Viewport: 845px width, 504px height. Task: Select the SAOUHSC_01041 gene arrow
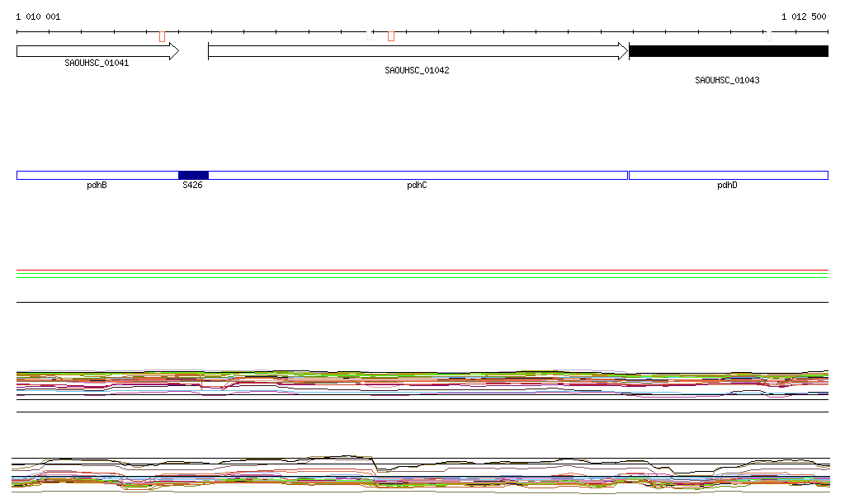click(x=97, y=51)
